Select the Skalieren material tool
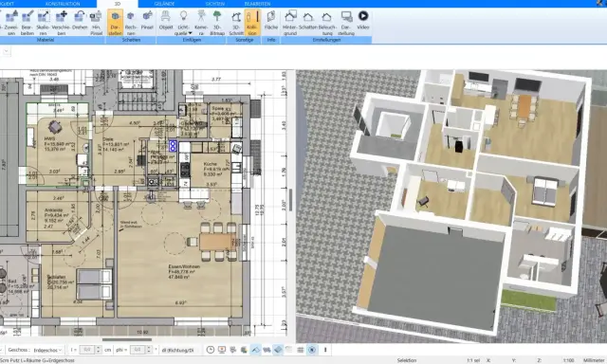Screen dimensions: 607x364 point(43,23)
